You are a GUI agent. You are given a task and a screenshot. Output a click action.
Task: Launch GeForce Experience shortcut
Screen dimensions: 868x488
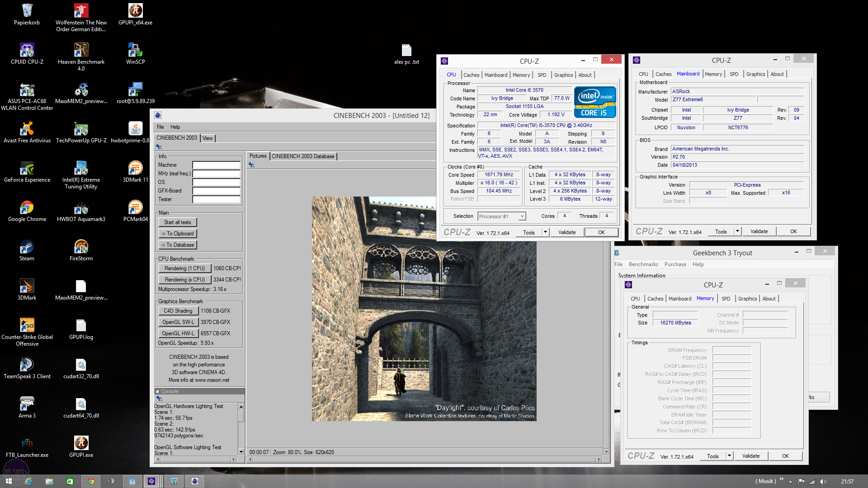coord(27,172)
